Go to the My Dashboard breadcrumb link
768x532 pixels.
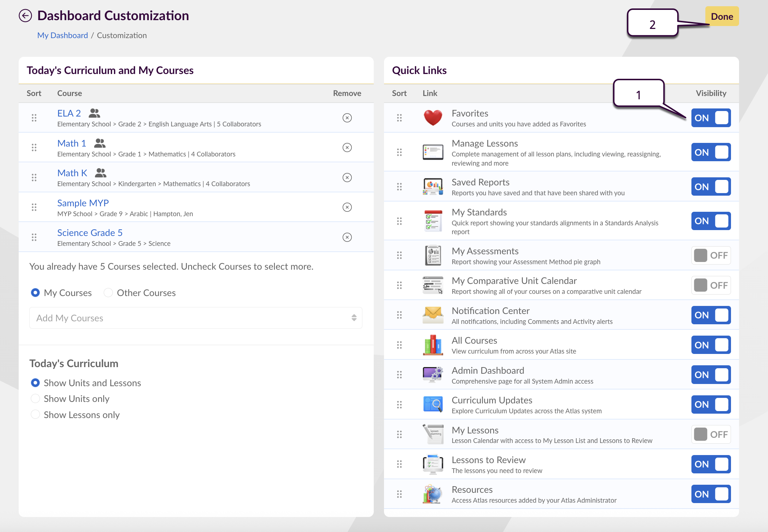(x=63, y=36)
